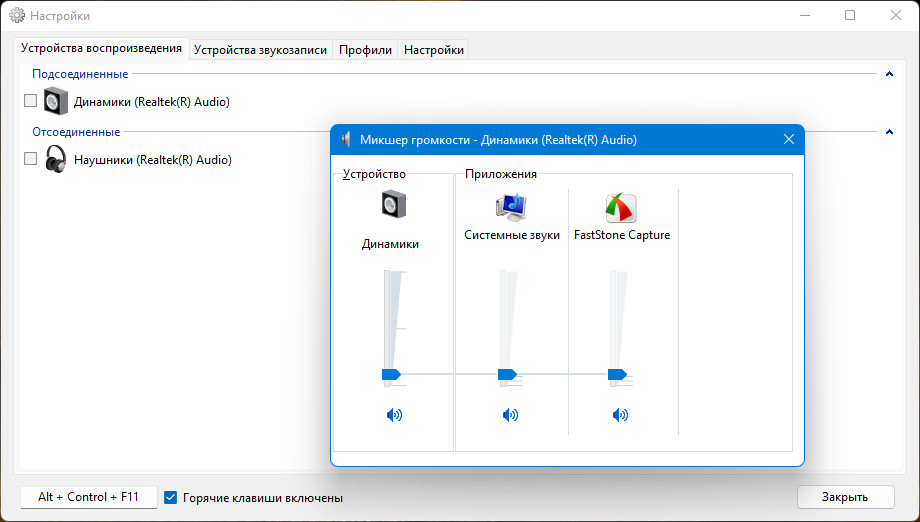Collapse the Отсоединенные group
920x522 pixels.
click(889, 132)
